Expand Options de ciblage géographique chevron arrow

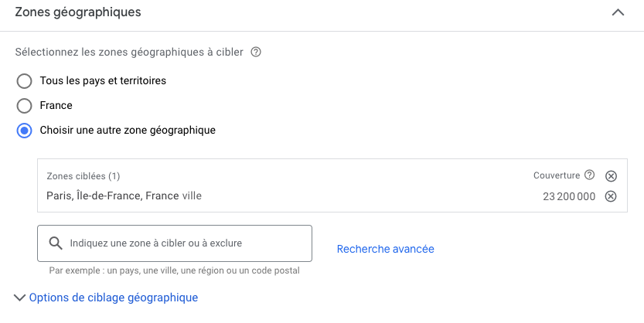pos(19,297)
